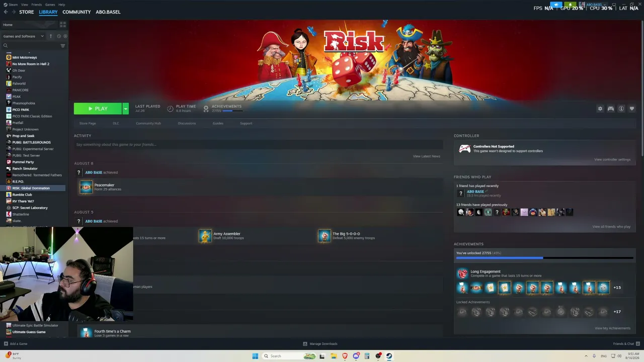Open the DLC link

[x=116, y=123]
